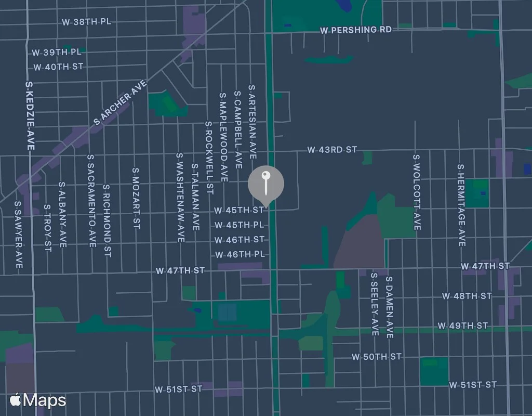Select the S TROY ST label
The height and width of the screenshot is (416, 532).
47,228
